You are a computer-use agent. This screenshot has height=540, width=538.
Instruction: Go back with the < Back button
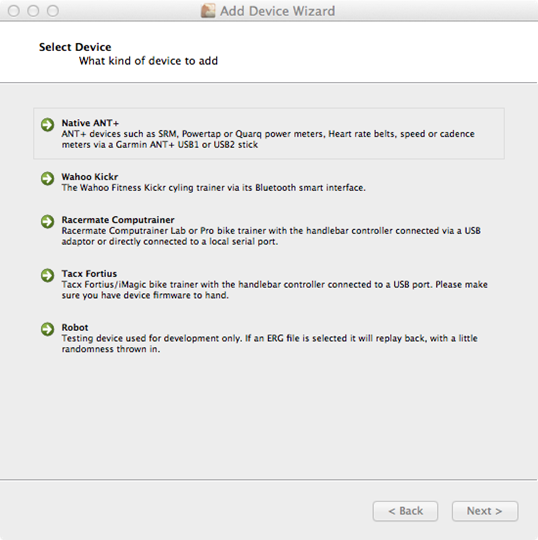[x=405, y=511]
